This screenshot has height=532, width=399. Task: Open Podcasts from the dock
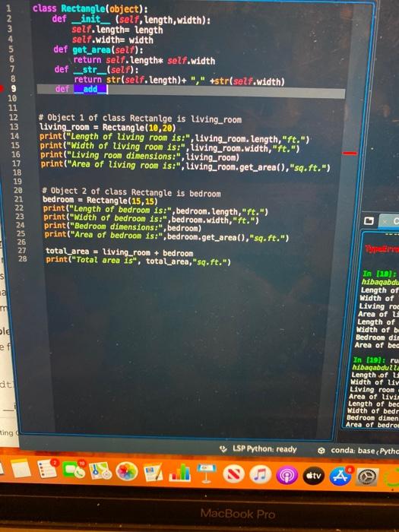coord(287,475)
